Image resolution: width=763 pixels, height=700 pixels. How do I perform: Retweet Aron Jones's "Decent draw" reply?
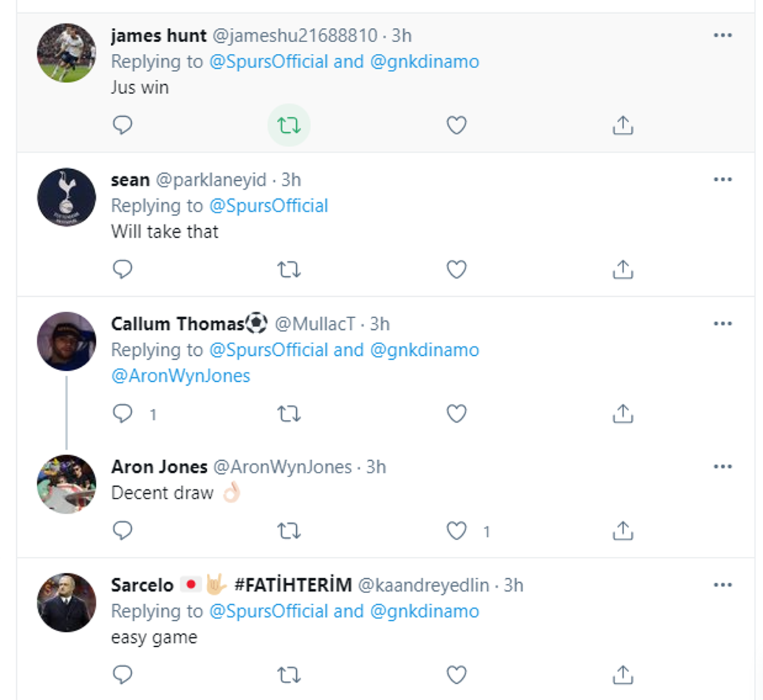[x=289, y=531]
